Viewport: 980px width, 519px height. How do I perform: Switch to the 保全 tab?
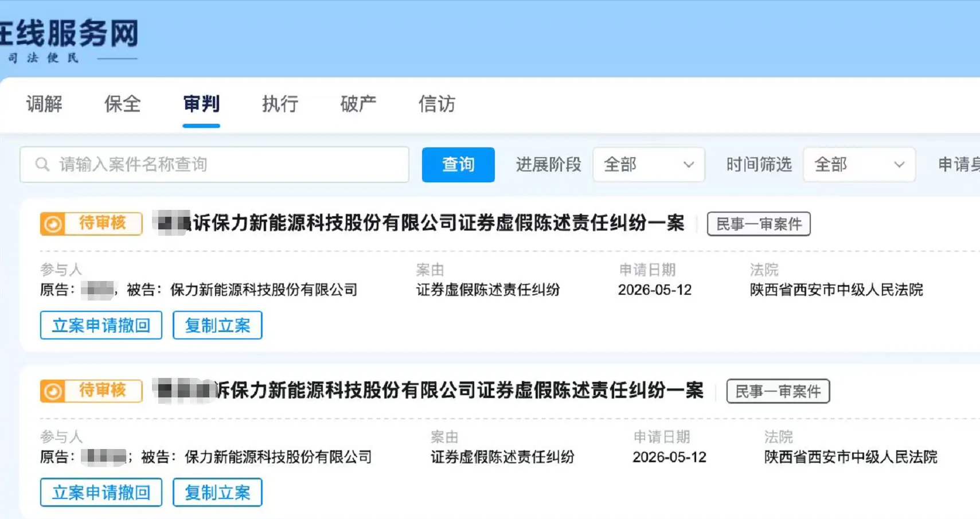click(x=123, y=104)
